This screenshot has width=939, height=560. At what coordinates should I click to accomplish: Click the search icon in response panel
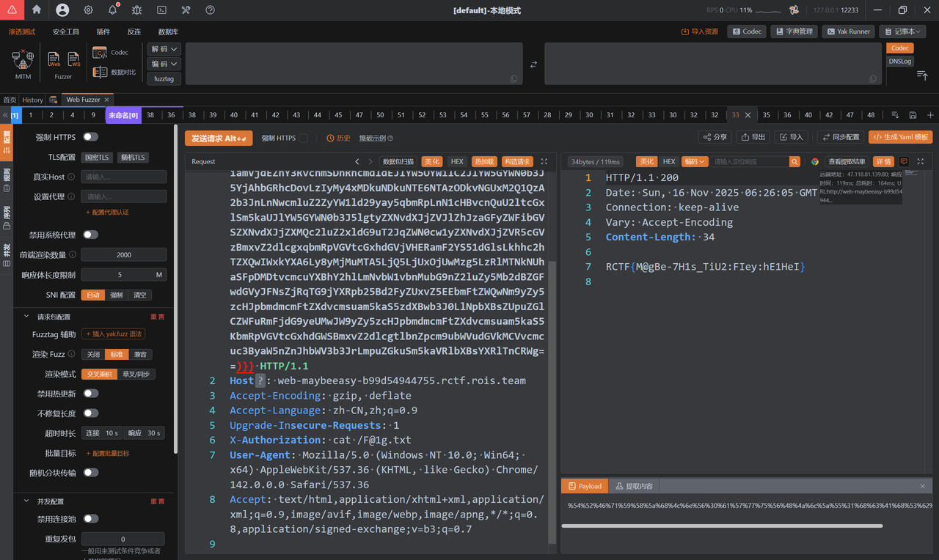[x=794, y=161]
